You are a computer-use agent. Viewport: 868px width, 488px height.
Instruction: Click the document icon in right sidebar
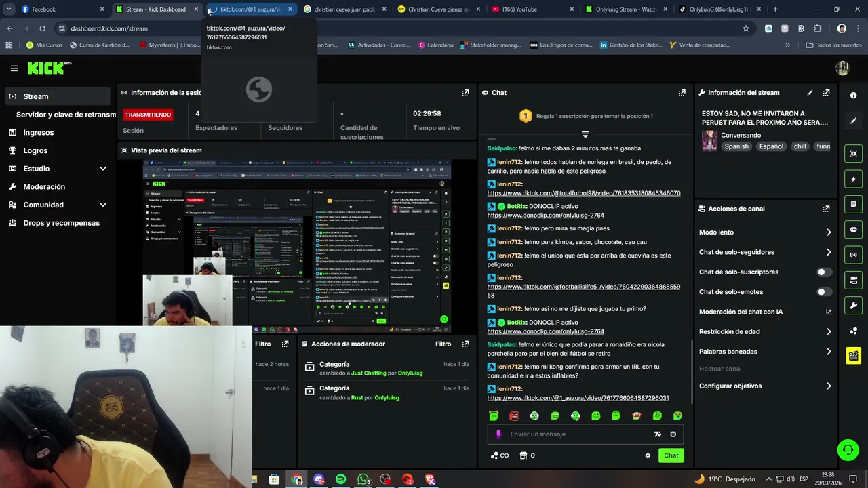click(x=853, y=204)
